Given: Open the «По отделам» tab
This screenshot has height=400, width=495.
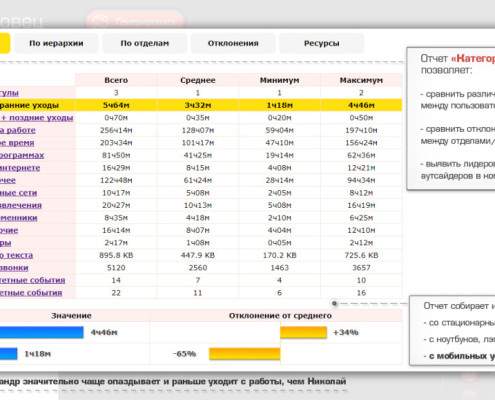Looking at the screenshot, I should [x=145, y=43].
